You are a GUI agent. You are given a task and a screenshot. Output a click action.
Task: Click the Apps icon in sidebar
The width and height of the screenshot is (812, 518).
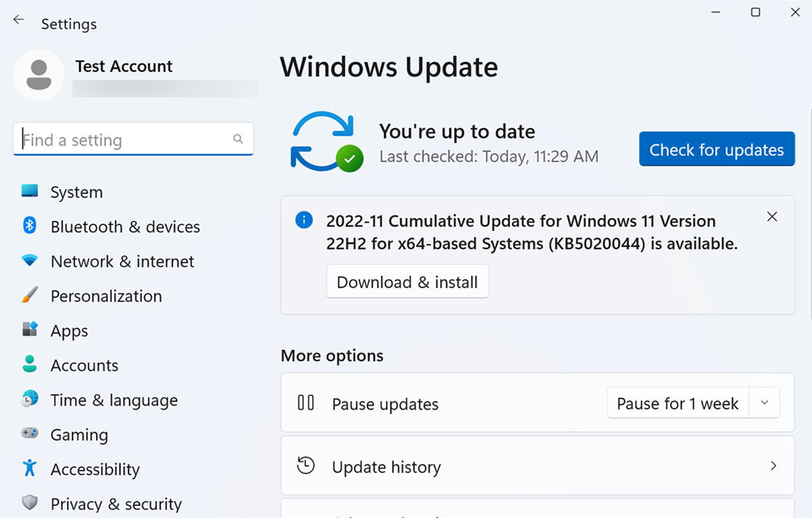(29, 329)
